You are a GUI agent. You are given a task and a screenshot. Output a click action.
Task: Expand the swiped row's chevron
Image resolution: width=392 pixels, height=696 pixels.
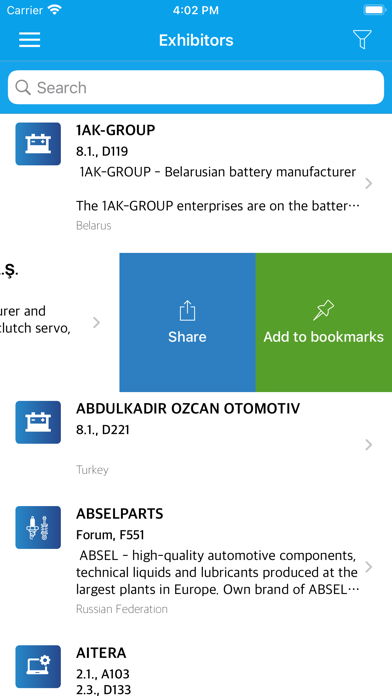pos(96,322)
